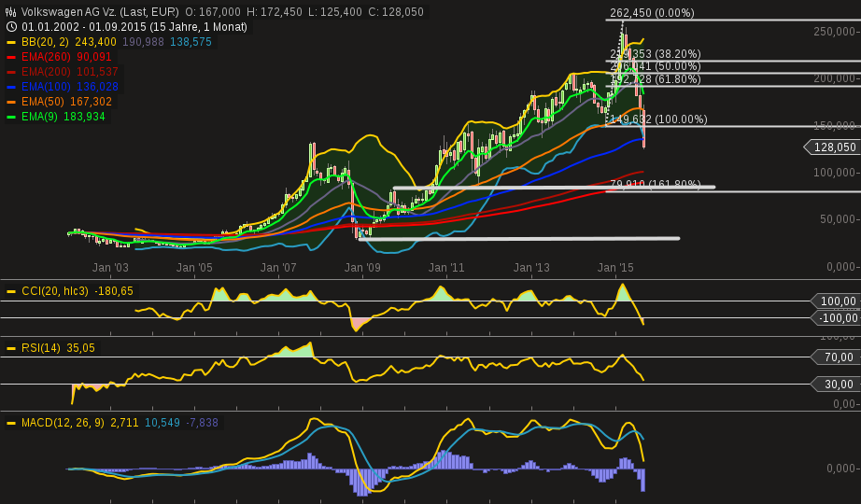Click the EMA(100) 136,028 legend entry
This screenshot has height=504, width=861.
(70, 86)
